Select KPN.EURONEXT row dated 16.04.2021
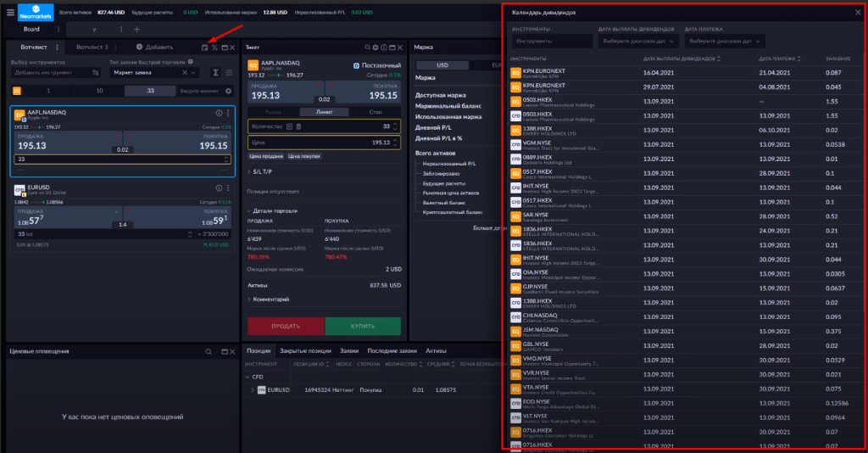Viewport: 868px width, 453px height. point(685,73)
